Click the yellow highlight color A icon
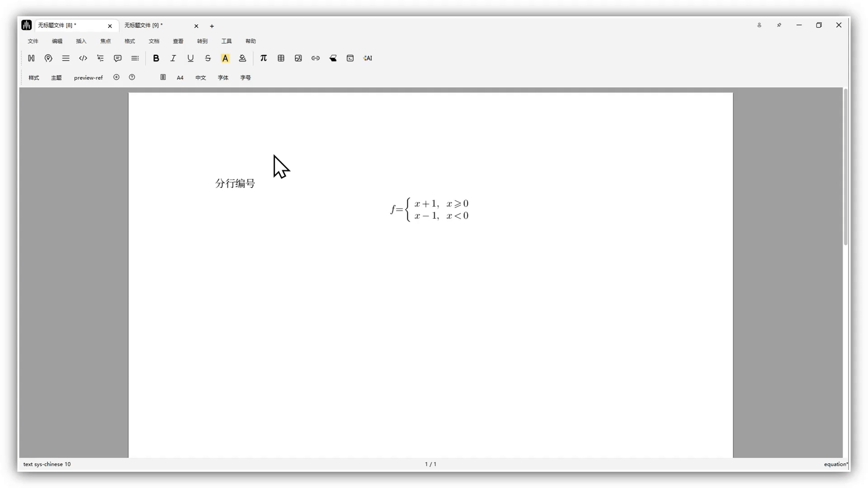This screenshot has height=488, width=868. click(225, 58)
